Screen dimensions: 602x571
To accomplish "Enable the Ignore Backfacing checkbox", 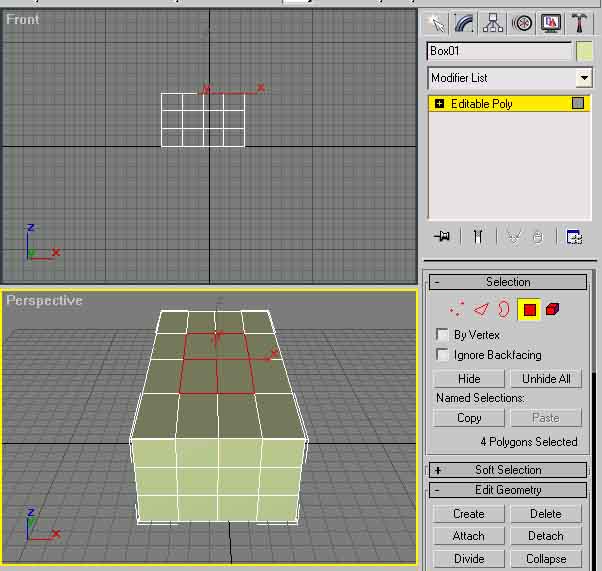I will 442,355.
